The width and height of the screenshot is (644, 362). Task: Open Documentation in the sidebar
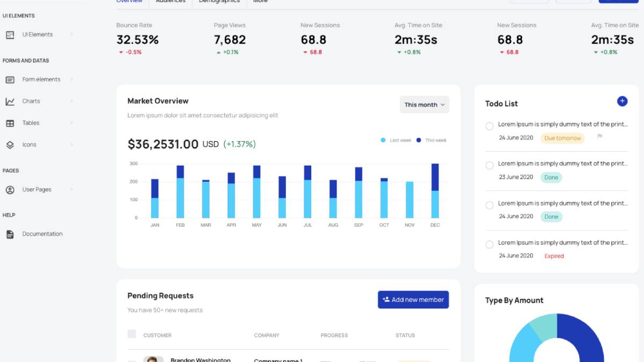(42, 234)
